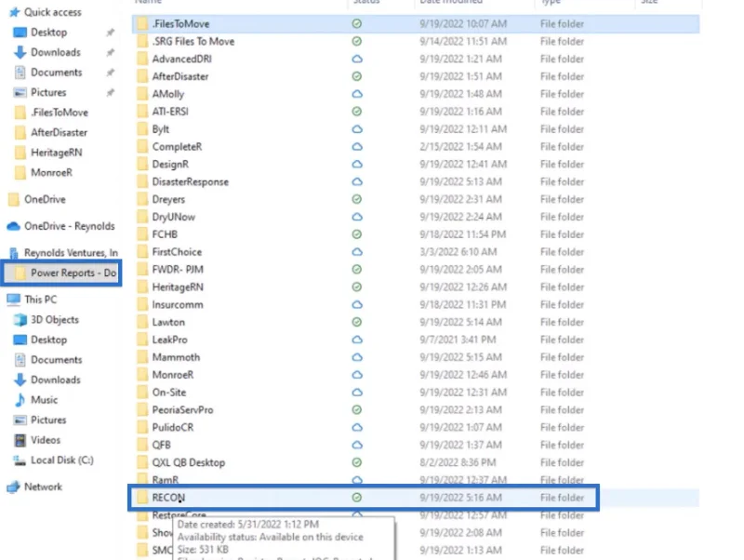Open Desktop under This PC
The height and width of the screenshot is (560, 744).
40,340
